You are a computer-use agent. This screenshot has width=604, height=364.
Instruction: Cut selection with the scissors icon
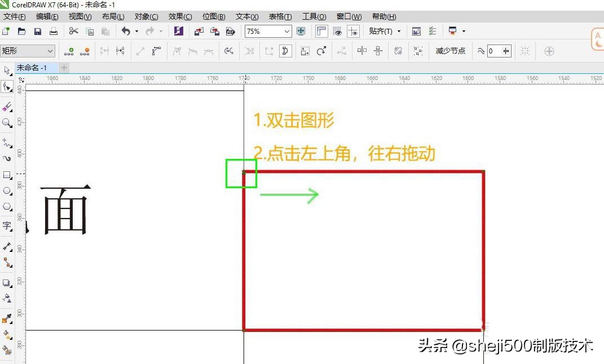click(73, 31)
